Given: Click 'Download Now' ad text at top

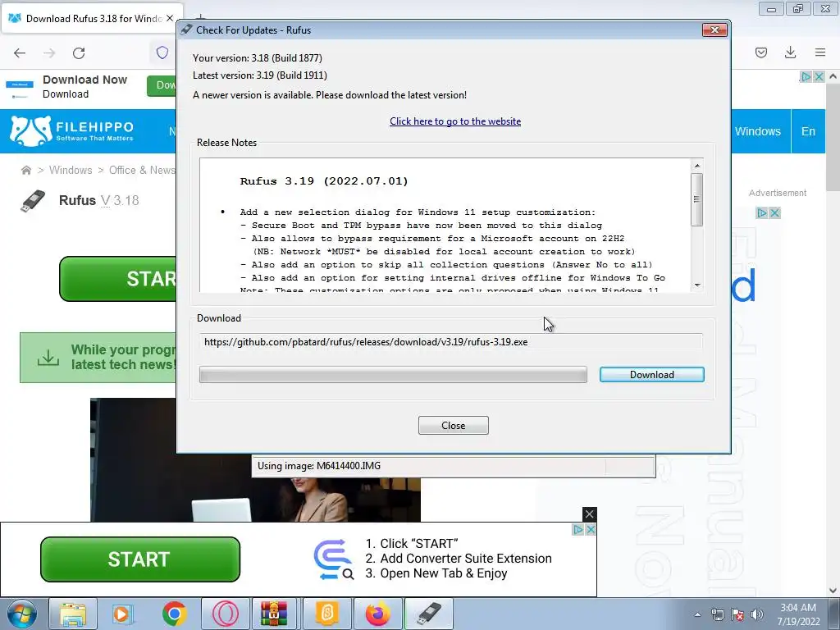Looking at the screenshot, I should click(x=84, y=80).
